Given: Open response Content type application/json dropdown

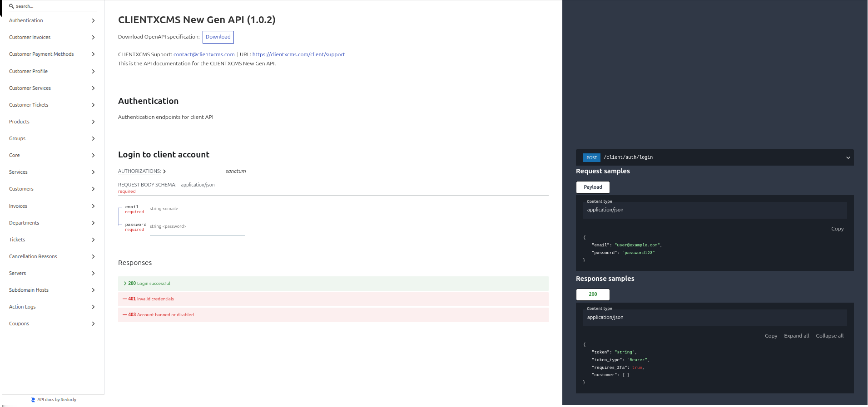Looking at the screenshot, I should click(x=715, y=318).
